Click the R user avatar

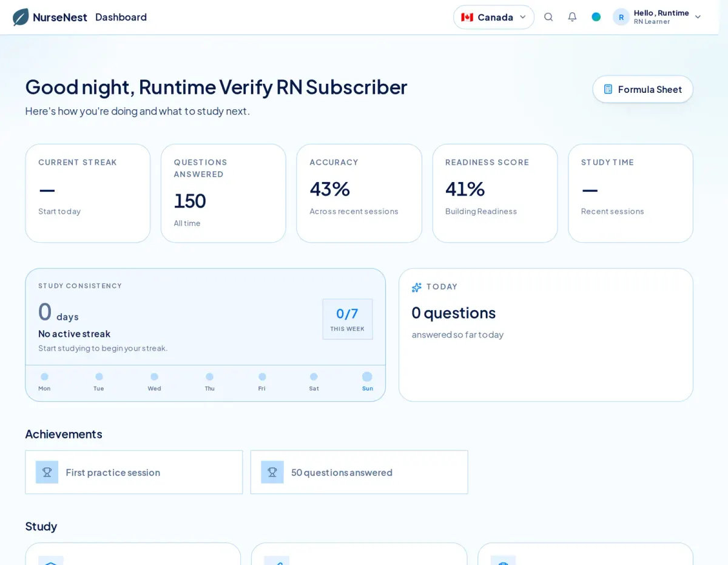coord(621,17)
